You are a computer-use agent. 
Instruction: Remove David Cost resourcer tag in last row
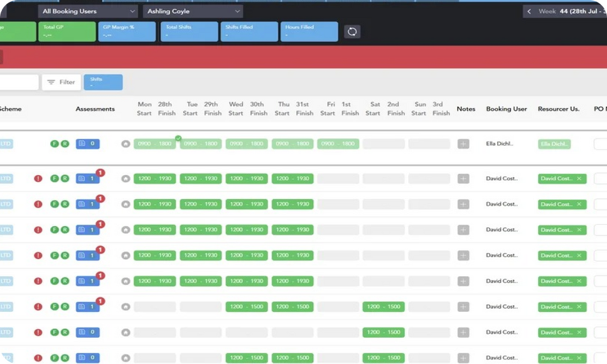tap(579, 358)
